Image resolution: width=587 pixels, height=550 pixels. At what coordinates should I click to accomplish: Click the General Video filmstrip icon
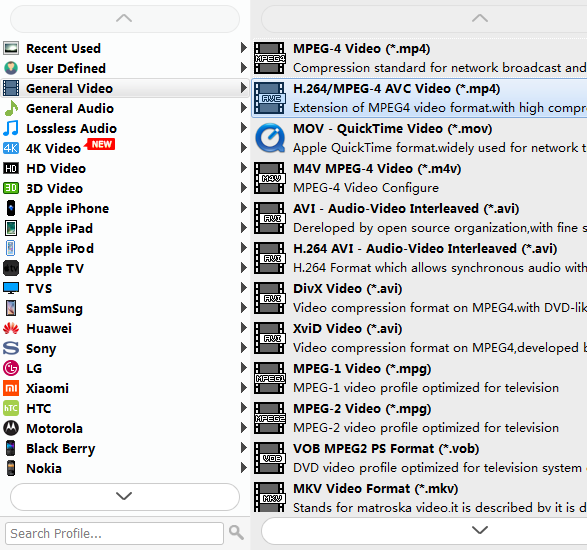pos(11,88)
